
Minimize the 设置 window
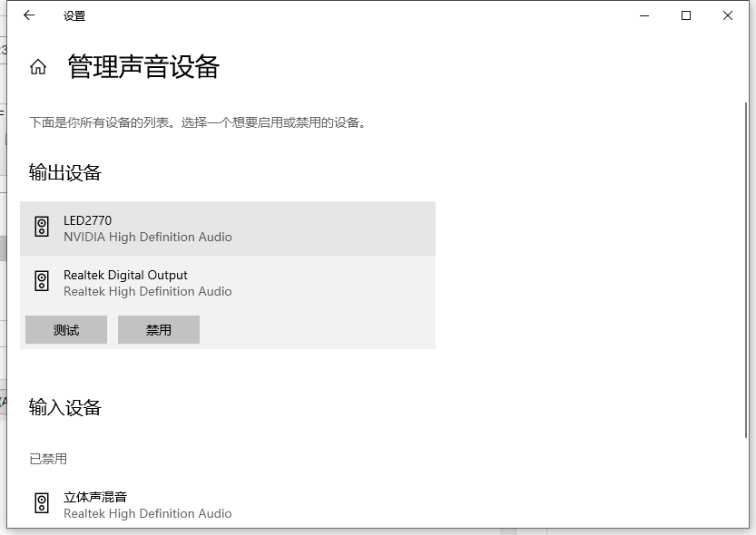coord(643,15)
